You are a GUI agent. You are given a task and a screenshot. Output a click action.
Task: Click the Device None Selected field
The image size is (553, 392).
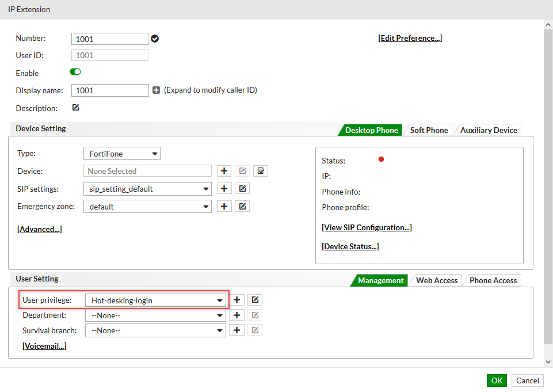pyautogui.click(x=147, y=171)
